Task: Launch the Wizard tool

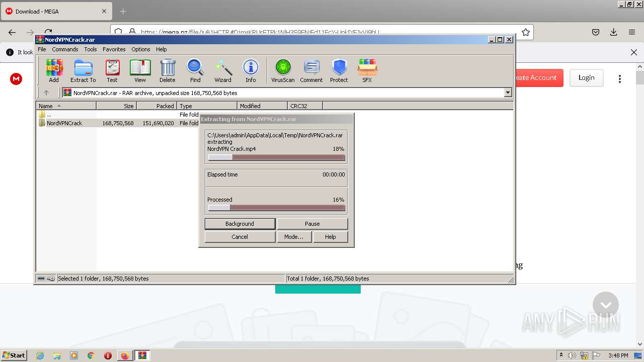Action: (x=223, y=71)
